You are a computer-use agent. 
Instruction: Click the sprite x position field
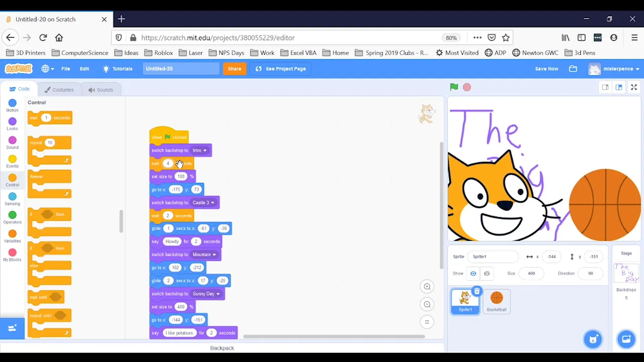point(552,256)
